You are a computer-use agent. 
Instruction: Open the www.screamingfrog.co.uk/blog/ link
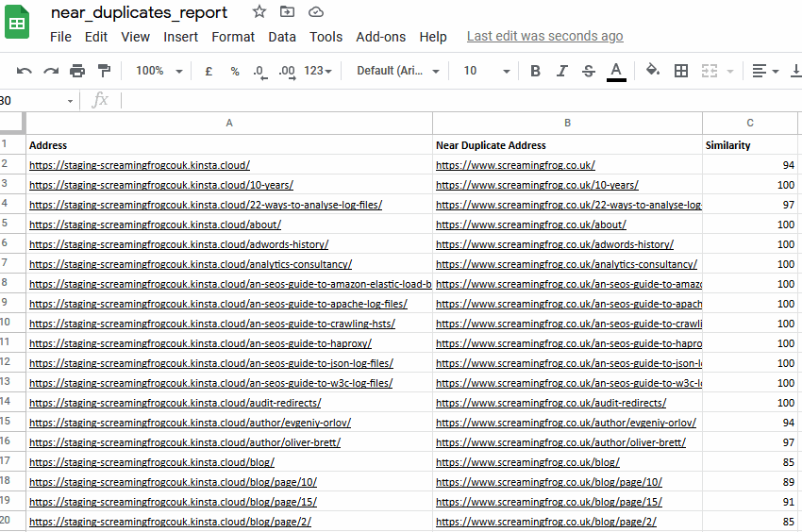pyautogui.click(x=527, y=462)
